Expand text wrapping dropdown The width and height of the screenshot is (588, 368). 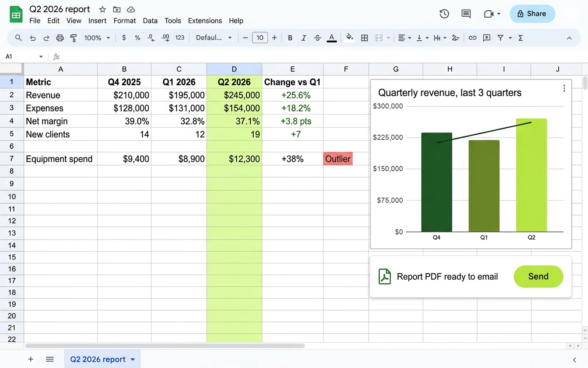coord(445,38)
